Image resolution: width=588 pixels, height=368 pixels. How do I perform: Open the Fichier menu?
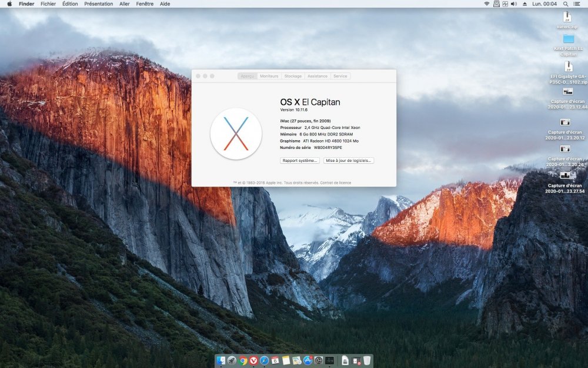[48, 4]
